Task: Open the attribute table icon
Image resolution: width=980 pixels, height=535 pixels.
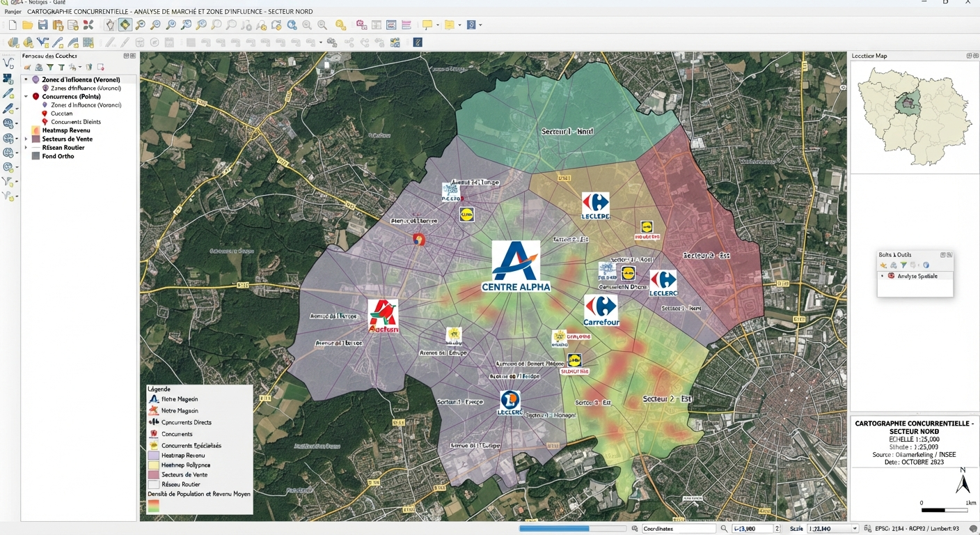Action: 377,25
